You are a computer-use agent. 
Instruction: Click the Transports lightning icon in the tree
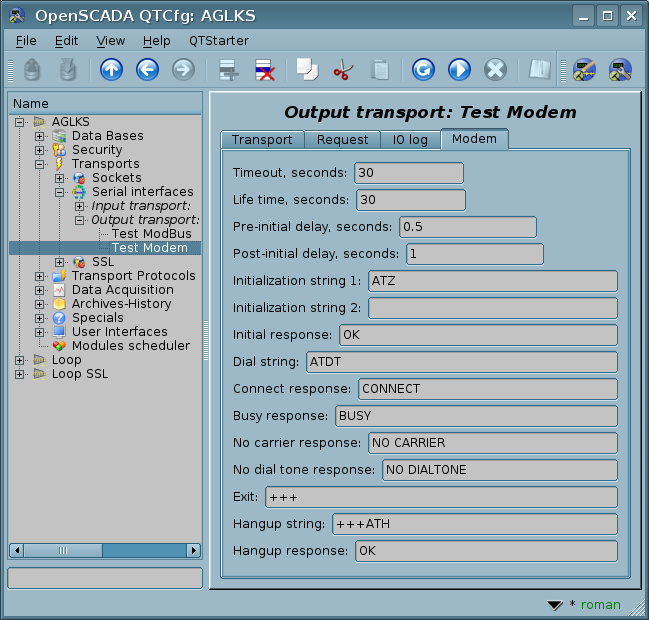(59, 164)
